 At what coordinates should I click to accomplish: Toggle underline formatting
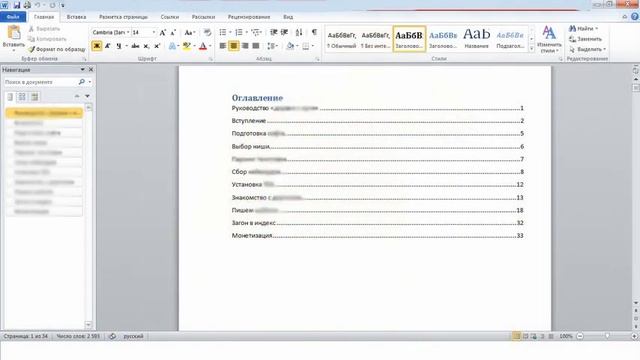click(x=118, y=46)
